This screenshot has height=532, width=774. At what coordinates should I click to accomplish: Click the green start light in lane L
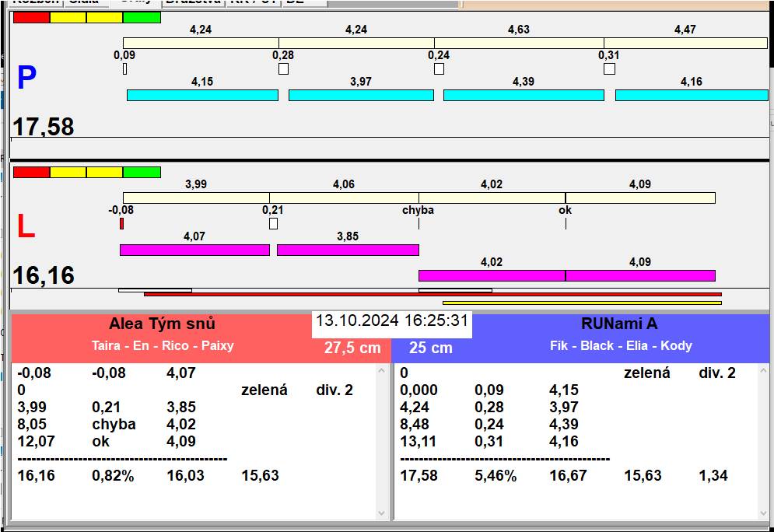(x=142, y=172)
